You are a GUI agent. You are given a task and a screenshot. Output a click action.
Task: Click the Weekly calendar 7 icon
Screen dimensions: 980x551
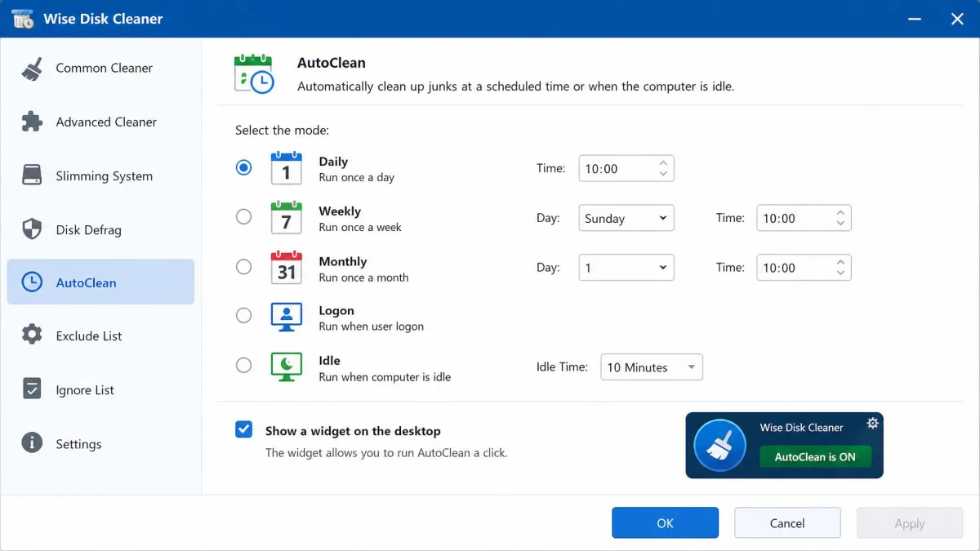(286, 218)
